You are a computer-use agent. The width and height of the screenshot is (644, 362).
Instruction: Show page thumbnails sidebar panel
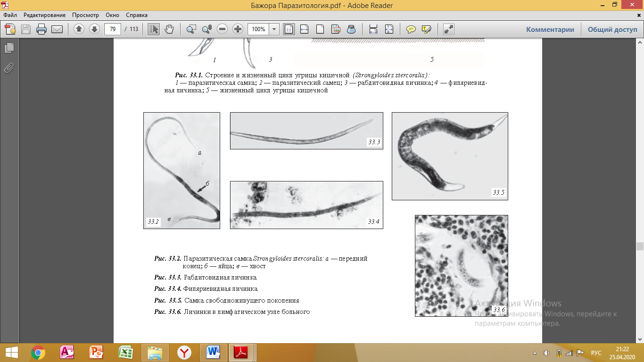[x=9, y=48]
